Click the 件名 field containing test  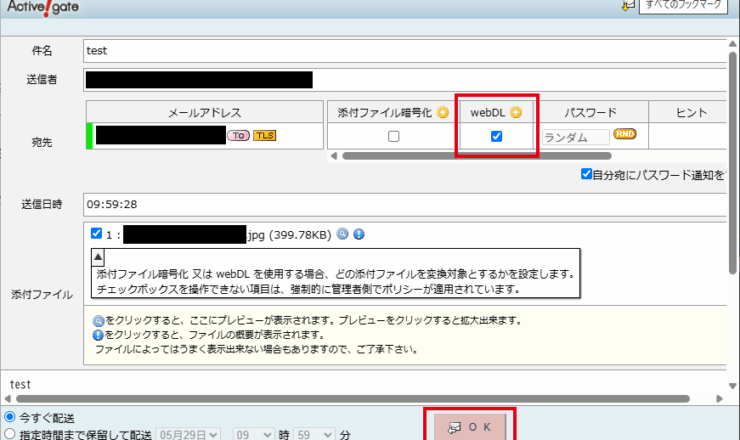coord(404,51)
